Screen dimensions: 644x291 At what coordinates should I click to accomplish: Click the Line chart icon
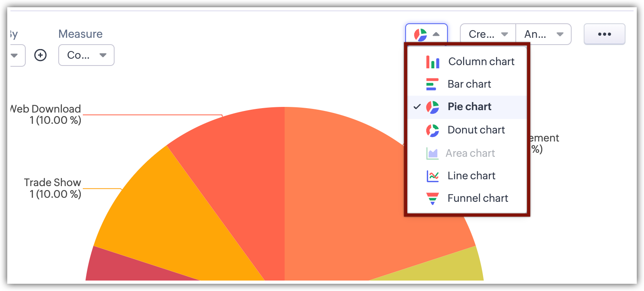[x=433, y=176]
